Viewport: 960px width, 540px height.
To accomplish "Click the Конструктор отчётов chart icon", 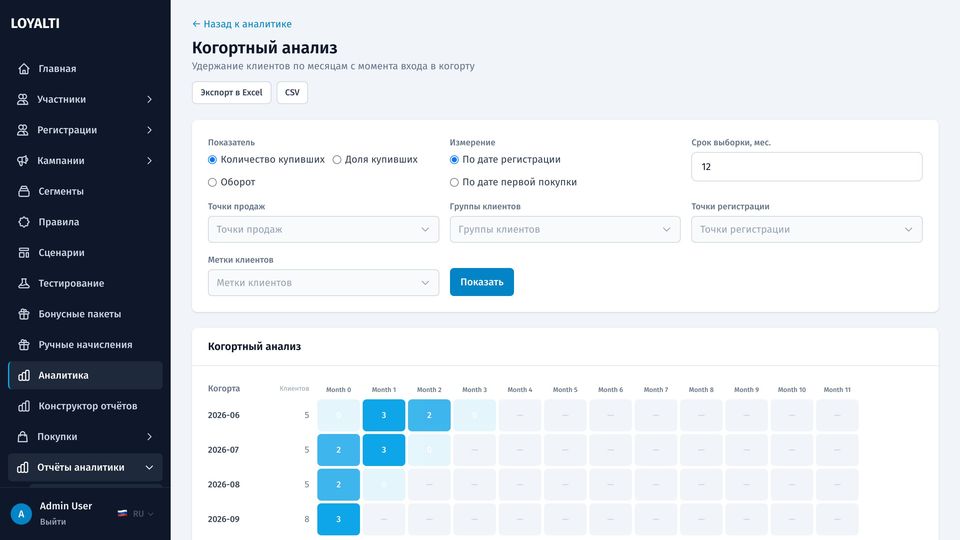I will click(x=24, y=406).
